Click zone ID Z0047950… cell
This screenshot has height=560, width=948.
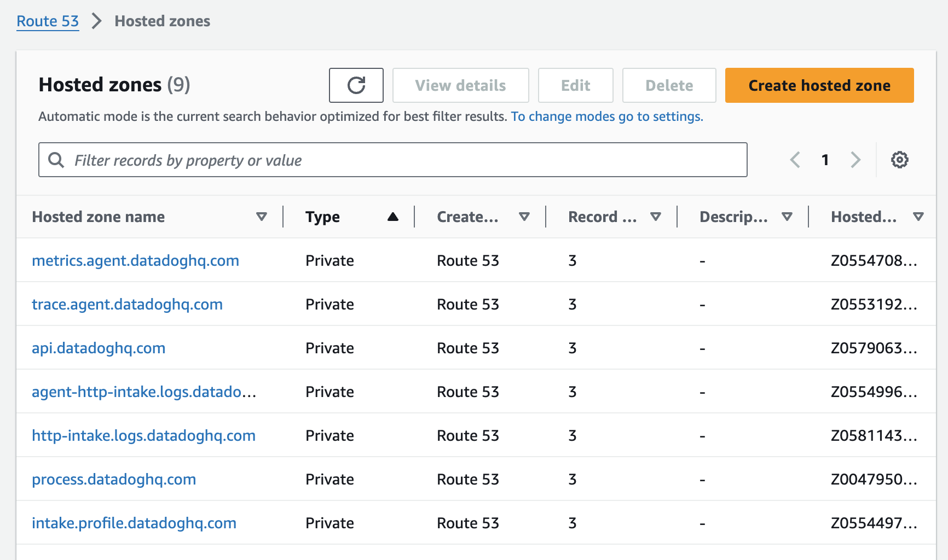874,479
